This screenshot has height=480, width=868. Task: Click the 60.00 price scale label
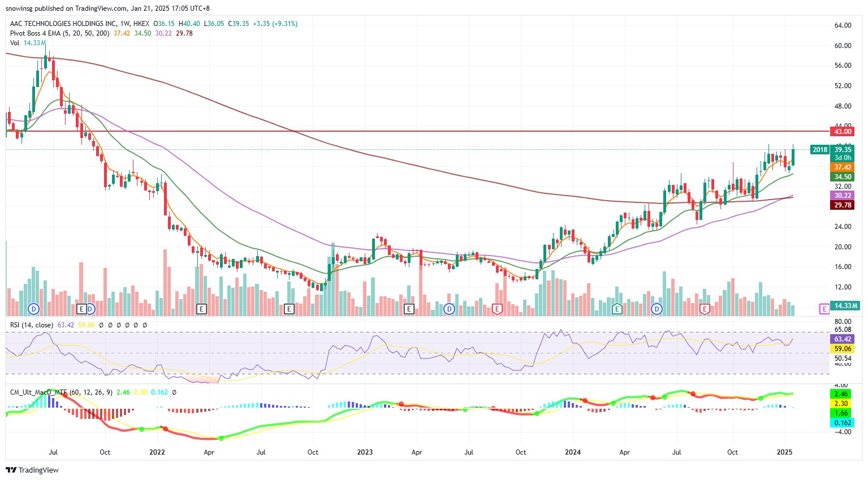tap(843, 46)
